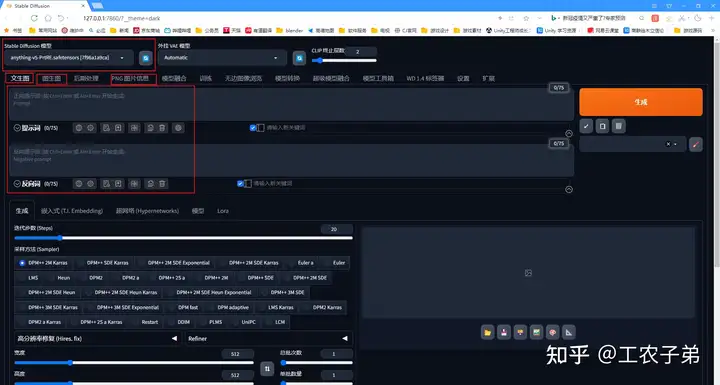This screenshot has width=720, height=385.
Task: Bookmark page with the star icon
Action: coord(526,18)
